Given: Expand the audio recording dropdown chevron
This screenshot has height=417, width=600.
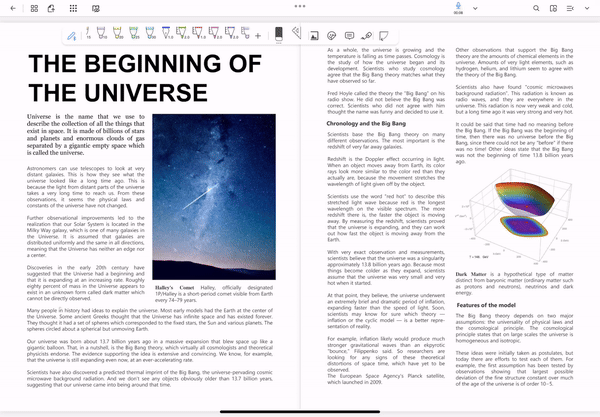Looking at the screenshot, I should tap(475, 8).
